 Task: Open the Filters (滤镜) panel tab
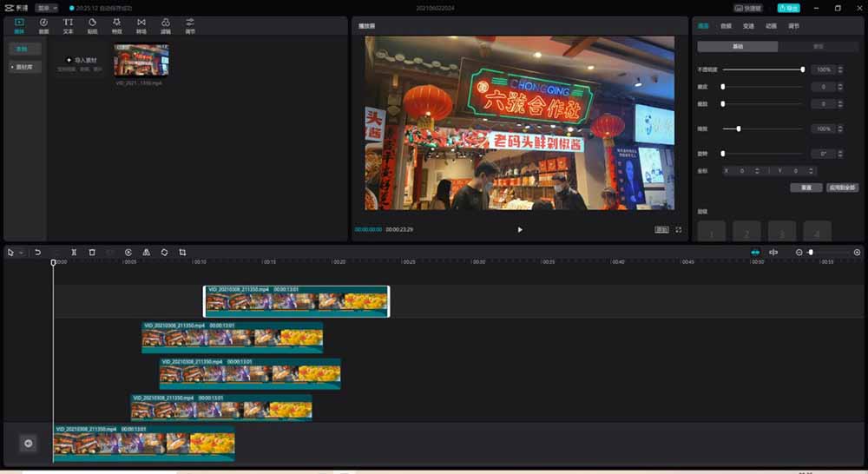coord(166,25)
